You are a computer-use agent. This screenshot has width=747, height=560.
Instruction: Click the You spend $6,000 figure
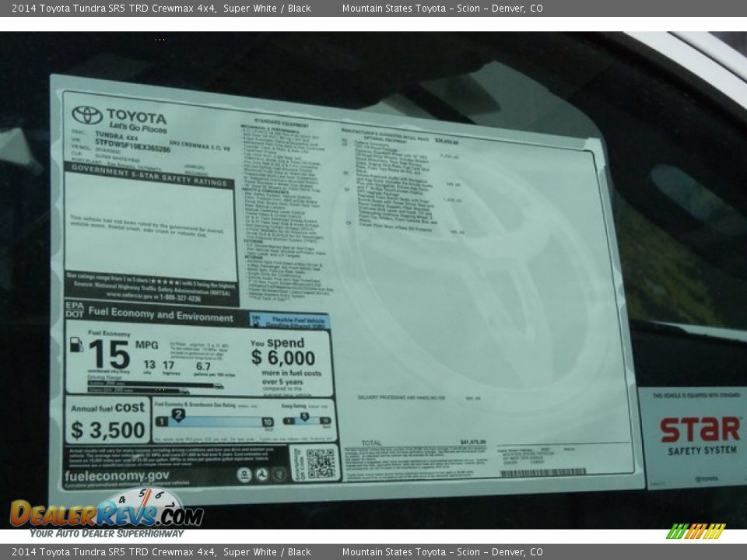tap(282, 357)
